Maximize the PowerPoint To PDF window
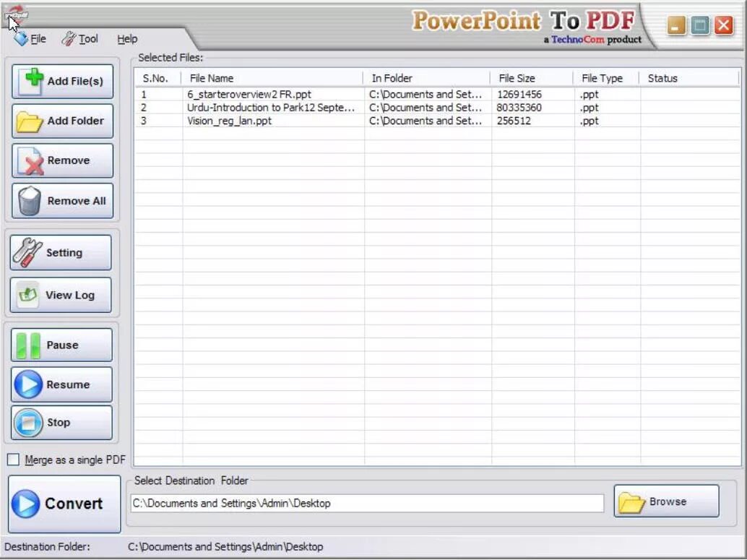Image resolution: width=747 pixels, height=560 pixels. (700, 25)
